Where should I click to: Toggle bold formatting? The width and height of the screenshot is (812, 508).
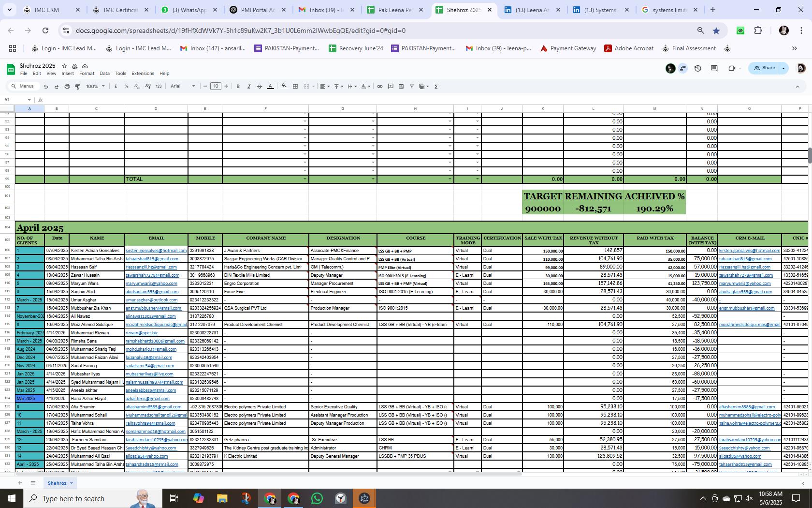238,87
